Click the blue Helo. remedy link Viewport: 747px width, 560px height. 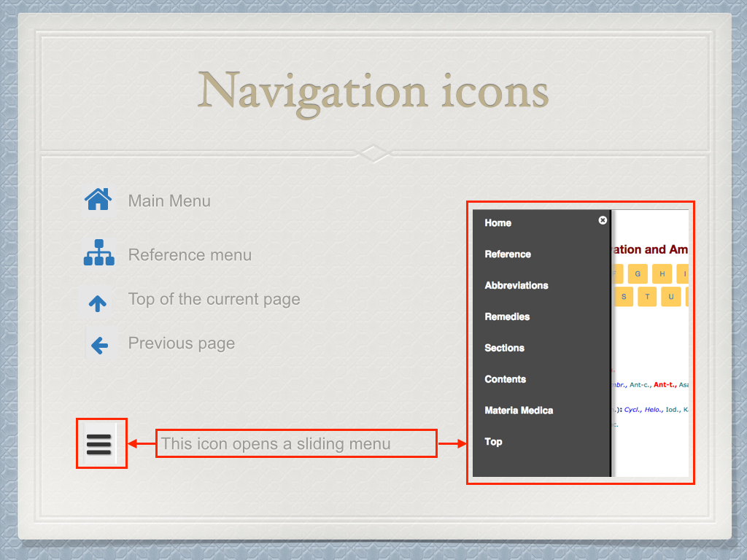pyautogui.click(x=653, y=410)
